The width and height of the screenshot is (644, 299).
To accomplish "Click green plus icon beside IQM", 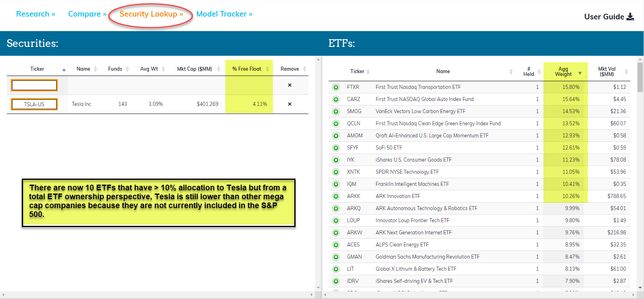I will click(x=336, y=184).
